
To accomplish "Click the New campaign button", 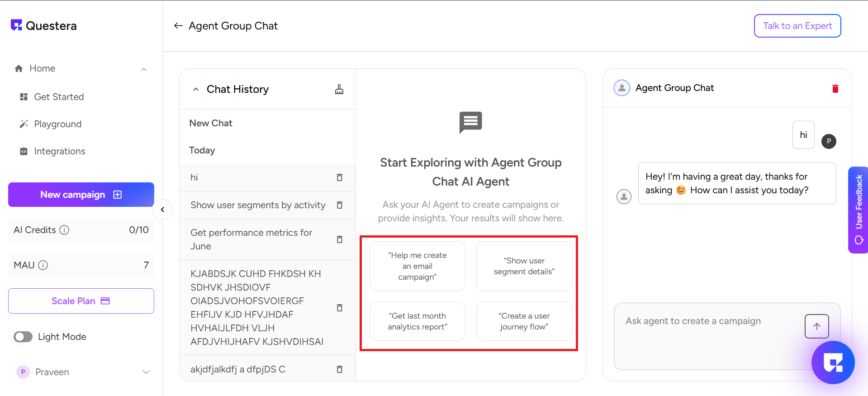I will click(81, 195).
